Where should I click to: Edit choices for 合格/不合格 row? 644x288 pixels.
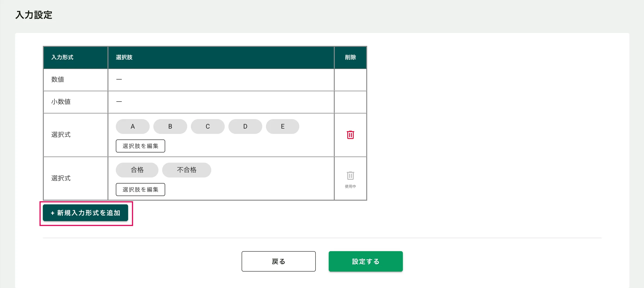140,190
